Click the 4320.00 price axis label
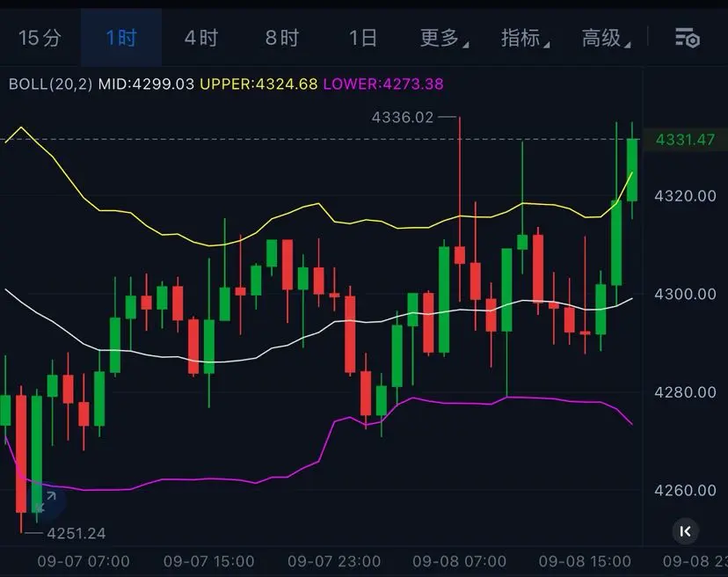728x577 pixels. point(685,196)
